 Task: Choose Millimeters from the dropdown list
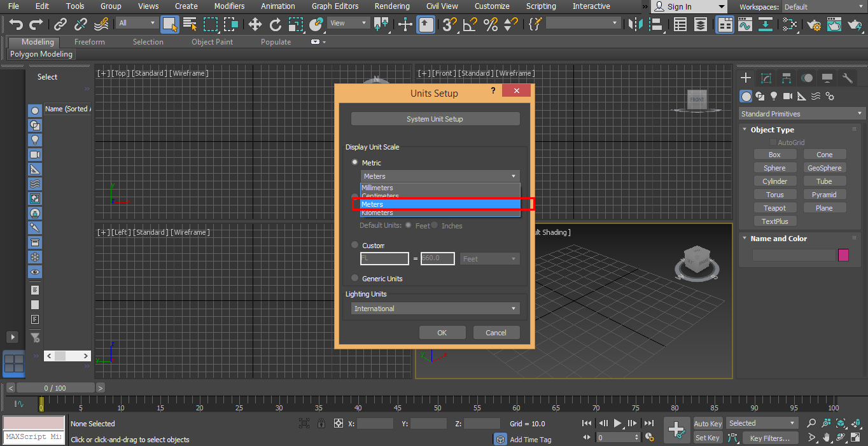coord(377,188)
